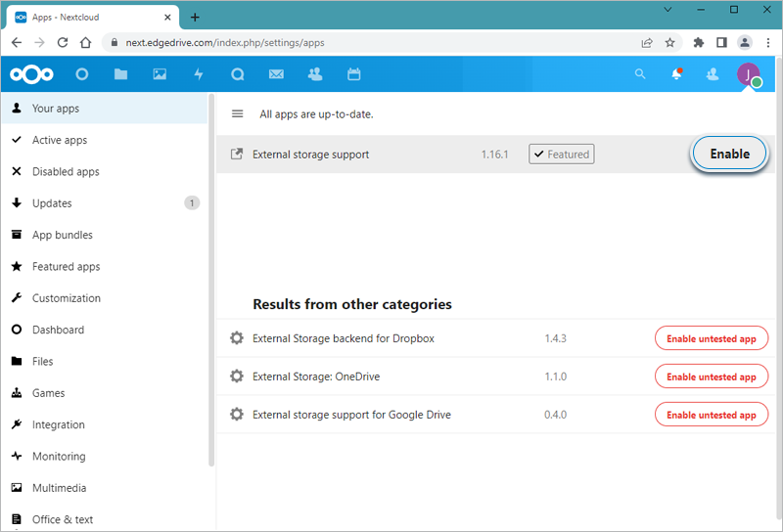Click the Apps - Nextcloud tab
Image resolution: width=783 pixels, height=532 pixels.
(x=92, y=18)
